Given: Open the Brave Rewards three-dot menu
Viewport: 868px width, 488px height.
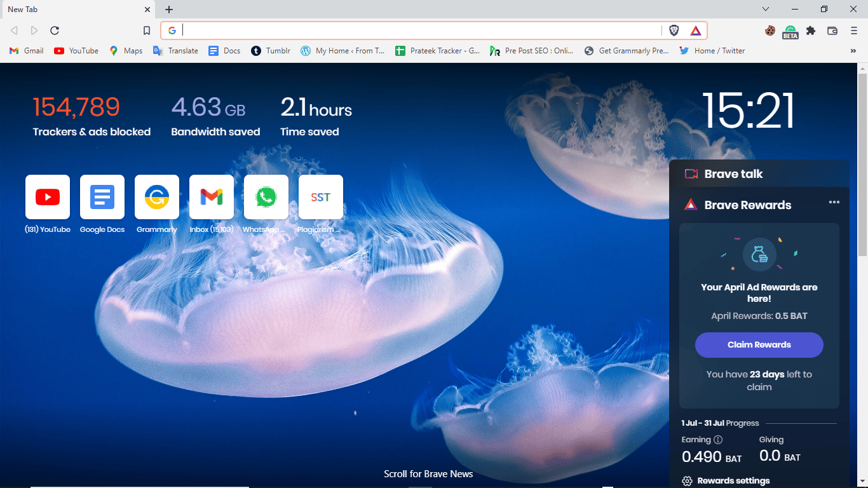Looking at the screenshot, I should 834,202.
